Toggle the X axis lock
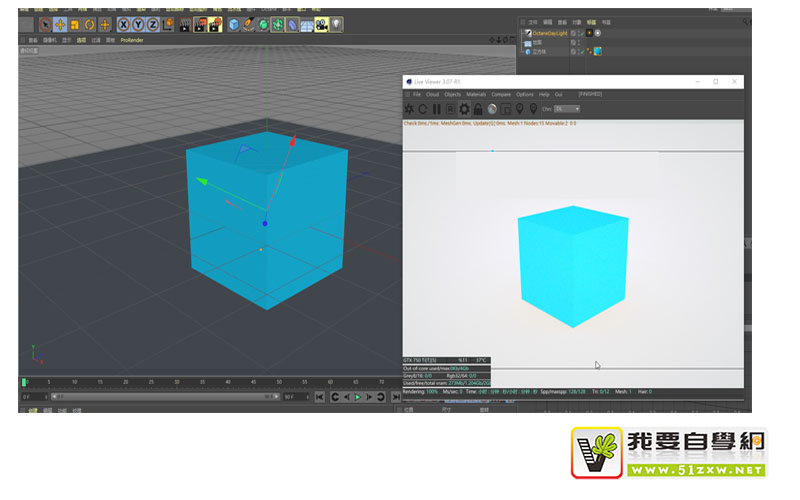 [124, 24]
